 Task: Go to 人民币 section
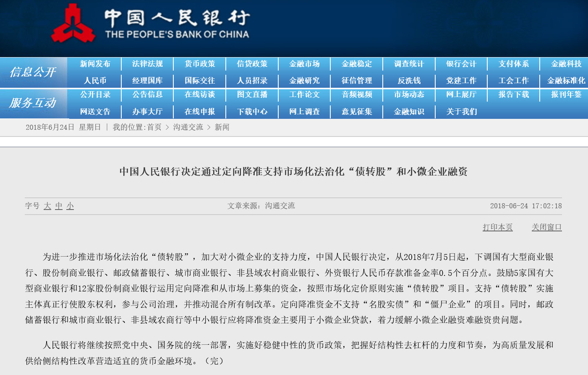click(95, 81)
